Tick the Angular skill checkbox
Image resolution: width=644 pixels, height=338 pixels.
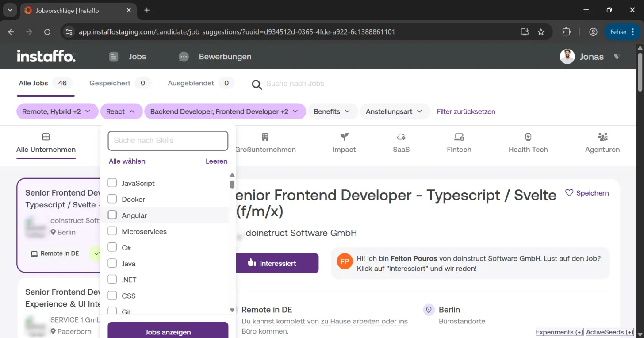[x=112, y=215]
